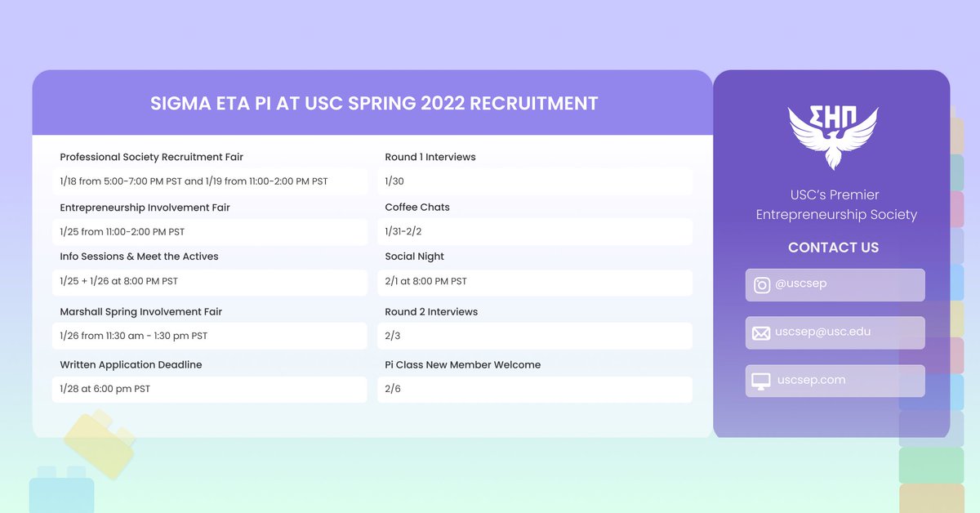Click the 1/25 from 11:00-2:00 PM PST row

(x=210, y=232)
